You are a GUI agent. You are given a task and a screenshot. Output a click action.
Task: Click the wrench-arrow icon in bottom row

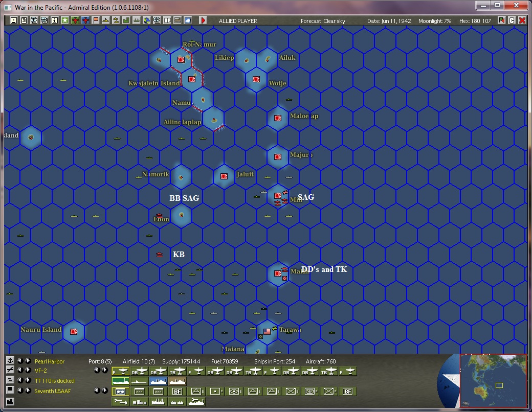[120, 402]
